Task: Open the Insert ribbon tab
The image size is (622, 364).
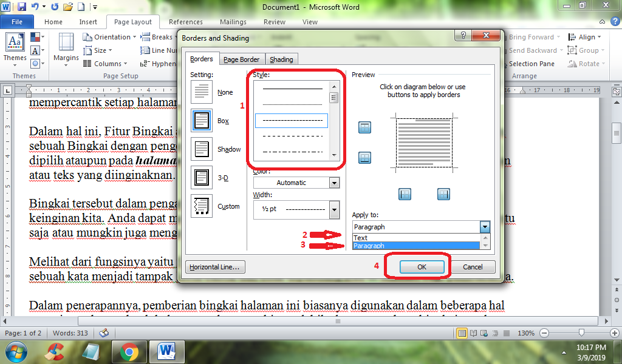Action: (x=88, y=22)
